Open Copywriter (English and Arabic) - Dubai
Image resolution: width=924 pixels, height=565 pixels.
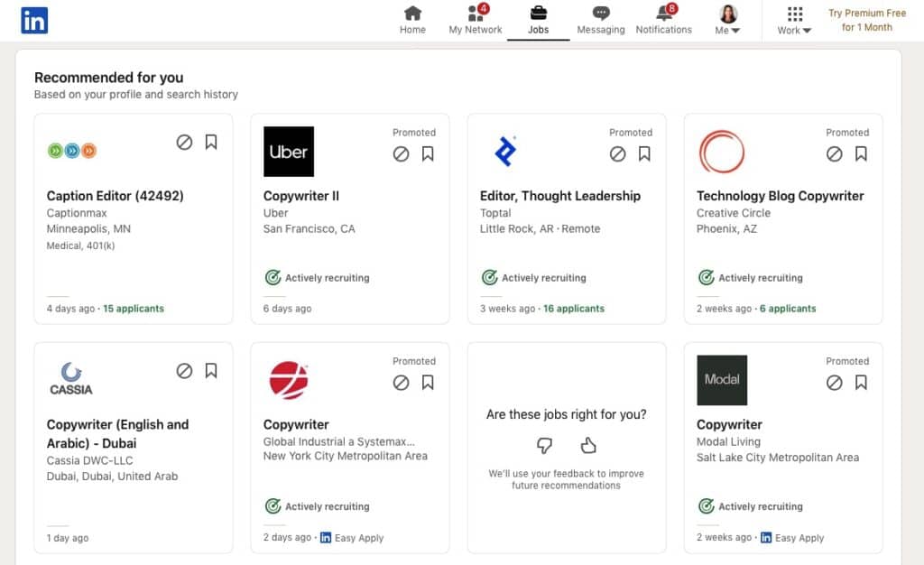click(x=118, y=433)
